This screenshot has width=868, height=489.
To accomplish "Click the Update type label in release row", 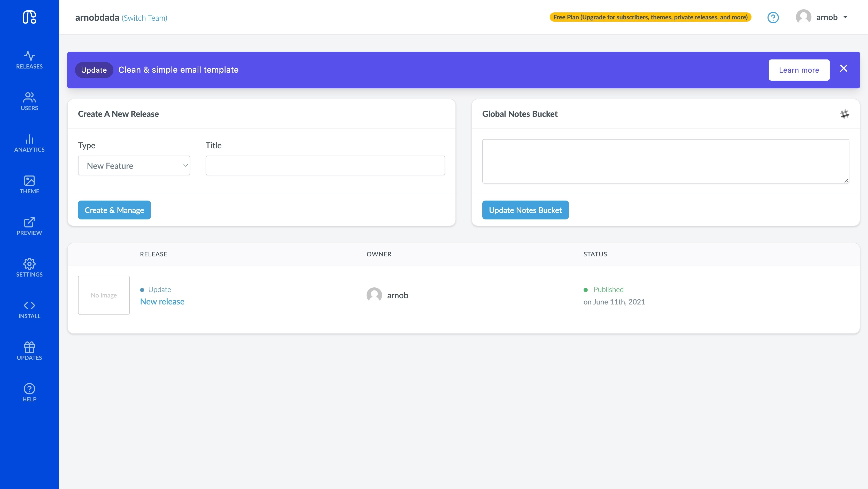I will (159, 289).
